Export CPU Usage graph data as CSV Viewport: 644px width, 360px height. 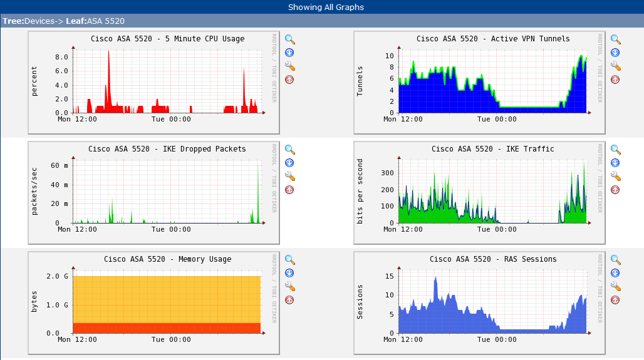[289, 53]
